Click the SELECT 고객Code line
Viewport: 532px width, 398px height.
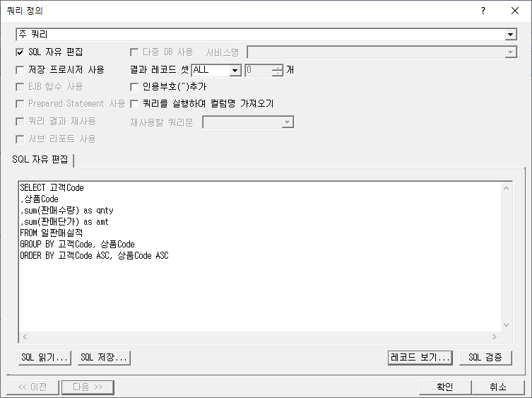click(52, 188)
